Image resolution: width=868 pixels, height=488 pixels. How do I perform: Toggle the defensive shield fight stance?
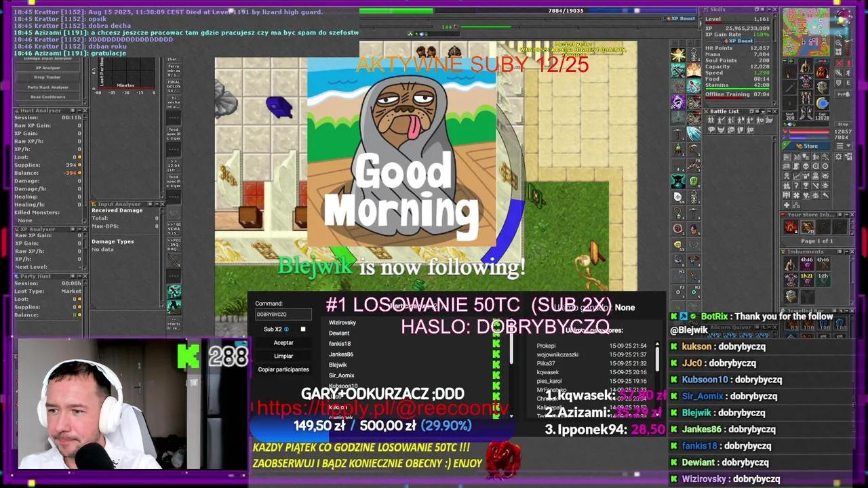(x=839, y=83)
